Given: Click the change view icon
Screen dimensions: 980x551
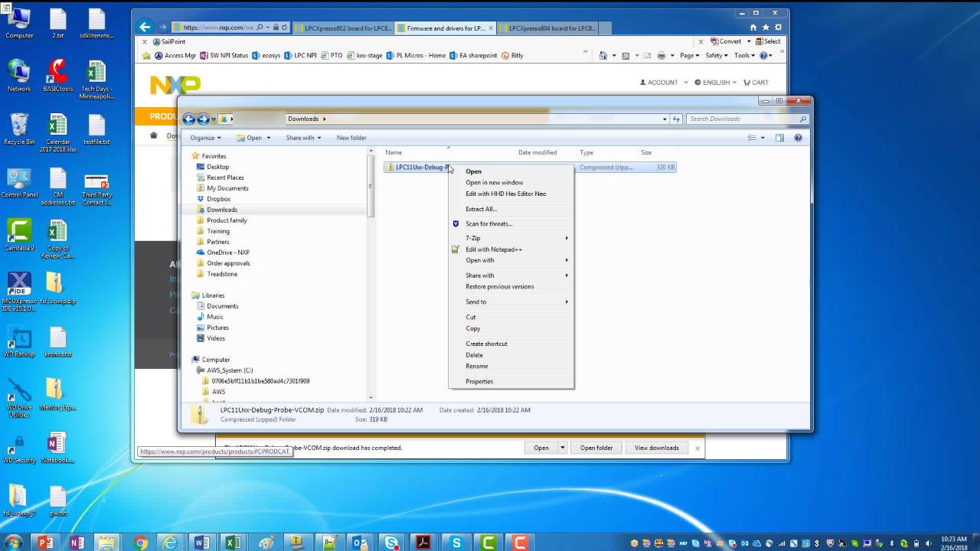Looking at the screenshot, I should point(752,138).
